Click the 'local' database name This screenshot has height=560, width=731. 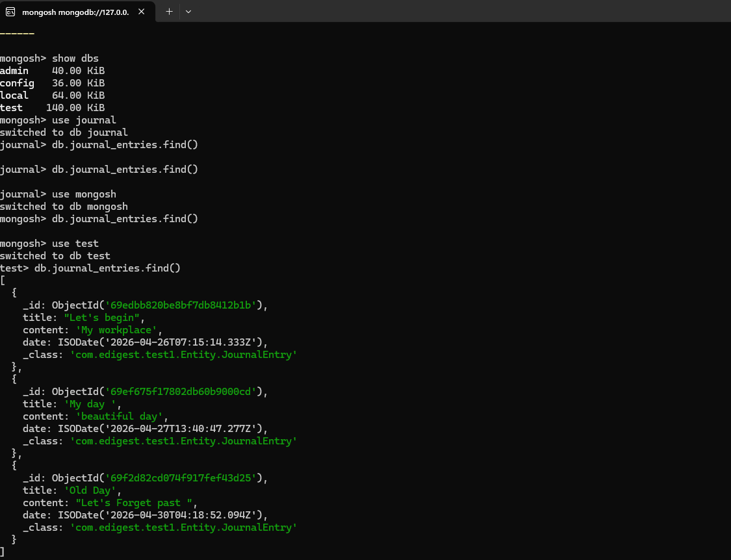pyautogui.click(x=14, y=95)
